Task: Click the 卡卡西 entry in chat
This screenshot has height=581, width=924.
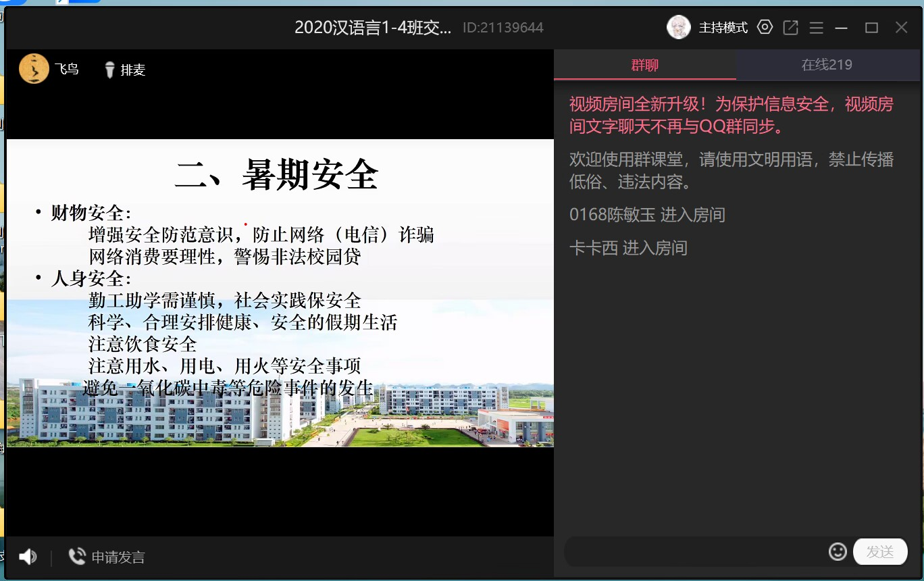Action: (x=594, y=248)
